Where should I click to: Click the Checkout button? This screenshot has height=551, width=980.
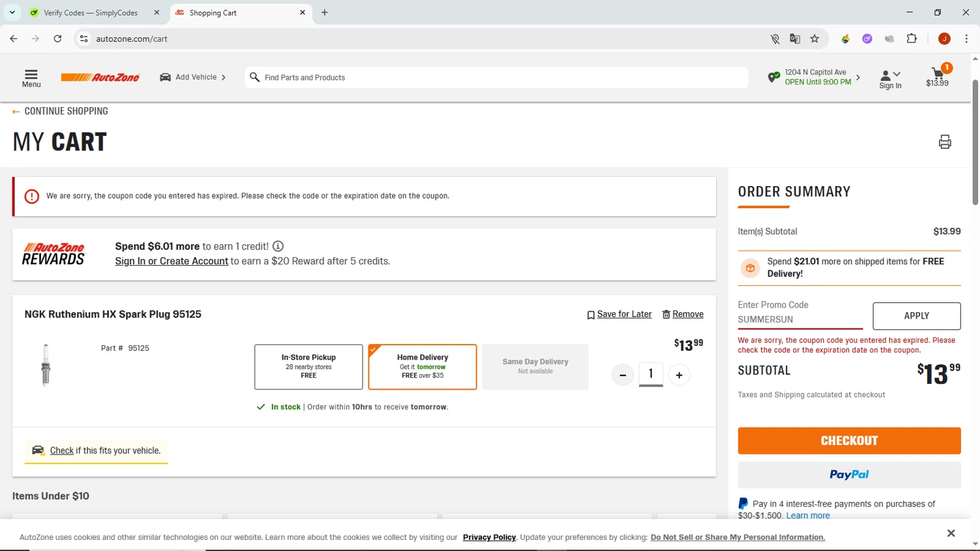coord(849,441)
